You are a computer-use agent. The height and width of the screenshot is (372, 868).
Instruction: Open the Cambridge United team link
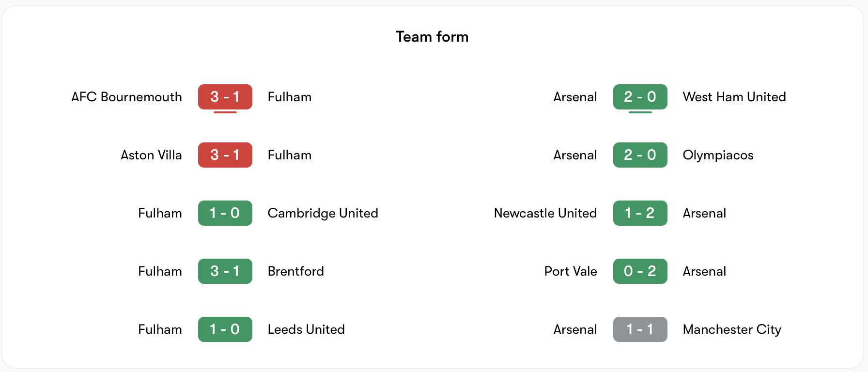(323, 213)
